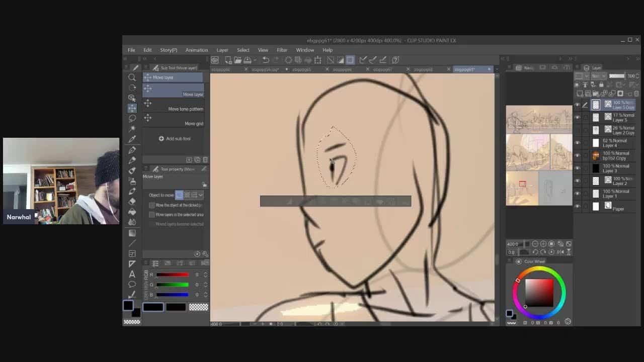Viewport: 644px width, 362px height.
Task: Expand the Object to move dropdown arrow
Action: pos(201,195)
